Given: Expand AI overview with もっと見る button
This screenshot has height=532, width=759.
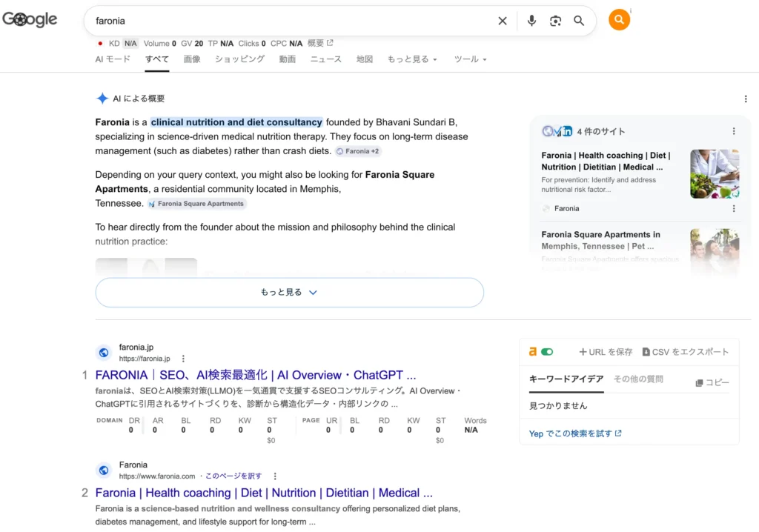Looking at the screenshot, I should pyautogui.click(x=290, y=293).
